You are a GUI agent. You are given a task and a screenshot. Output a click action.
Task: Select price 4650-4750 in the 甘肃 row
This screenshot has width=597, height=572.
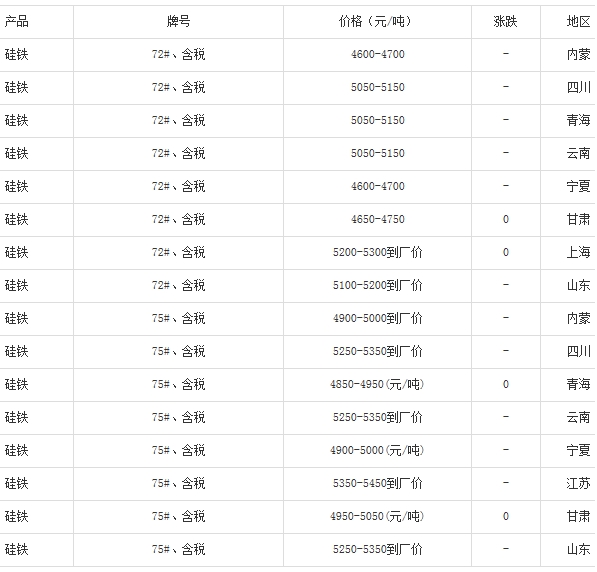pos(377,219)
